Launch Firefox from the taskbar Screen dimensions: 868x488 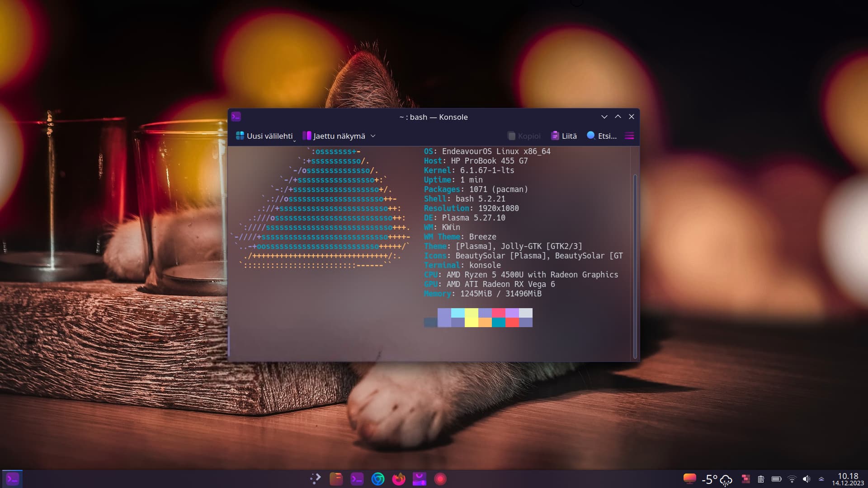click(x=399, y=479)
